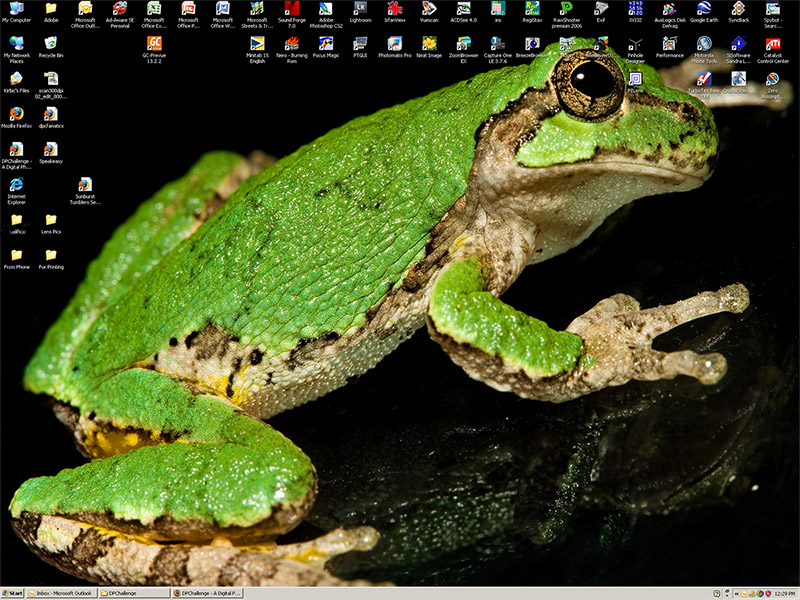
Task: Launch the Spybot Search shortcut
Action: [773, 14]
